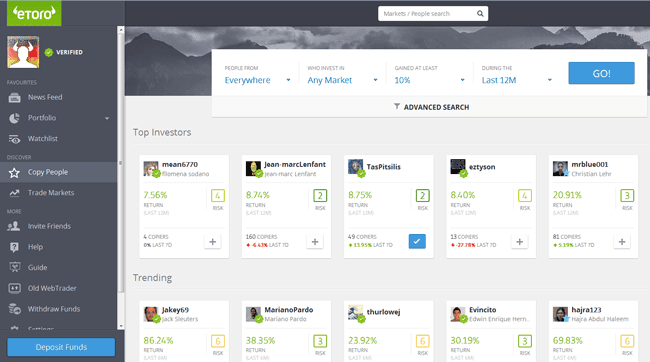Click the risk 3 badge for mrblue001
Screen dimensions: 650x362
click(x=627, y=195)
